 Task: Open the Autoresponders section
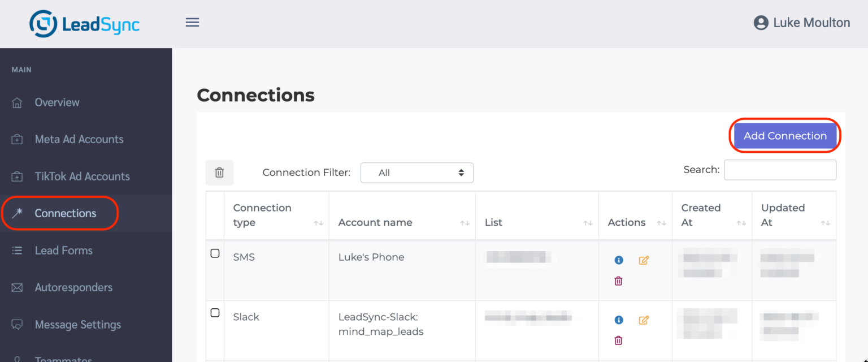[x=73, y=287]
